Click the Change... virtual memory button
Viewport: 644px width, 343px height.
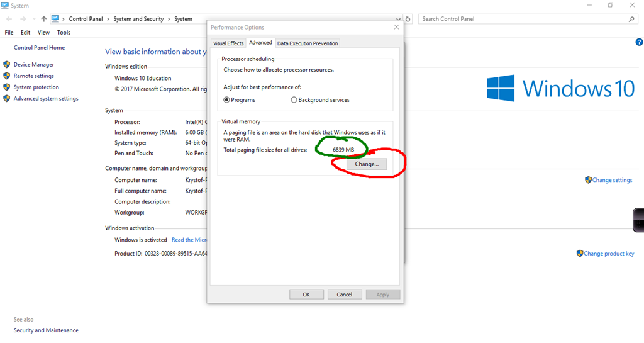tap(367, 164)
